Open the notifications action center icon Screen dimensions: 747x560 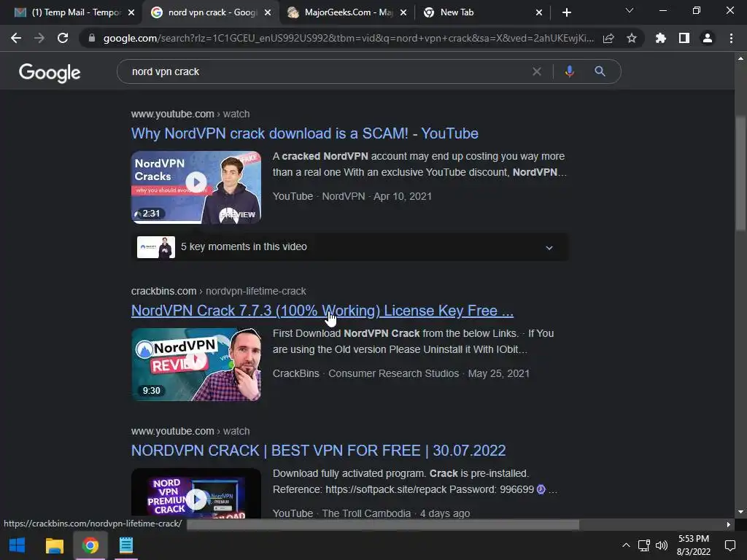coord(729,545)
